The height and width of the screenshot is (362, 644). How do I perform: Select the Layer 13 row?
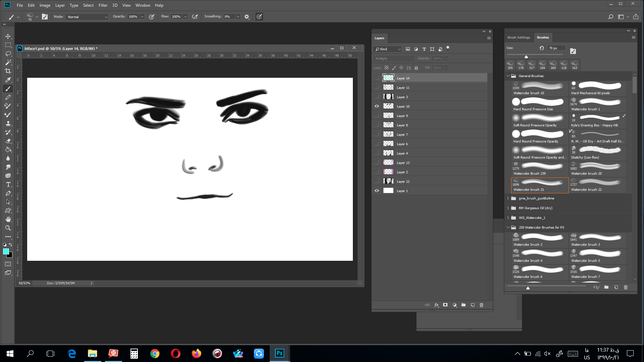tap(430, 163)
